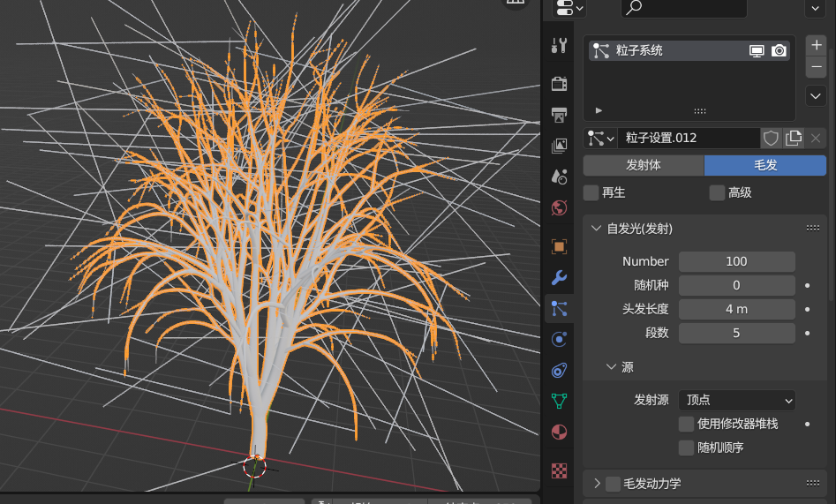Remove the selected particle system slot
Image resolution: width=836 pixels, height=504 pixels.
[816, 67]
